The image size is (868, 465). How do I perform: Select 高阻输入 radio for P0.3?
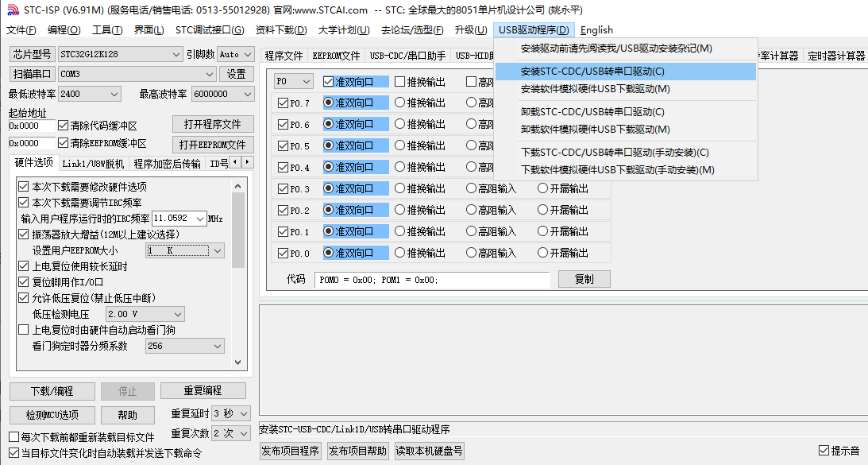[x=471, y=188]
